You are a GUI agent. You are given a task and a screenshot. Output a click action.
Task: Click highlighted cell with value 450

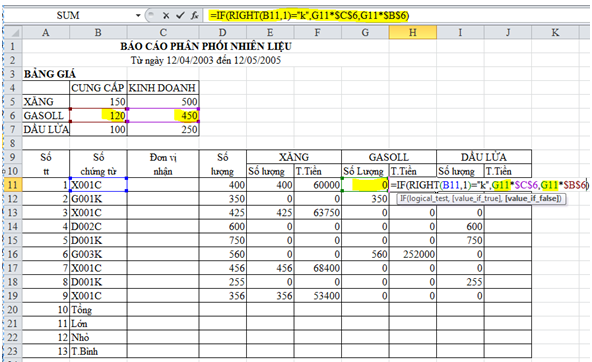click(163, 116)
